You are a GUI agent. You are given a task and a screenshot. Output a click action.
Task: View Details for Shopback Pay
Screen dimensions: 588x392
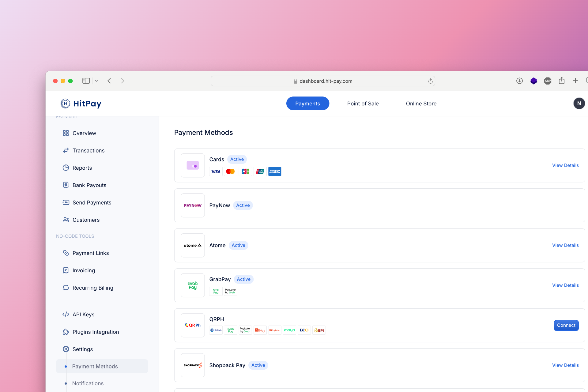click(x=565, y=365)
